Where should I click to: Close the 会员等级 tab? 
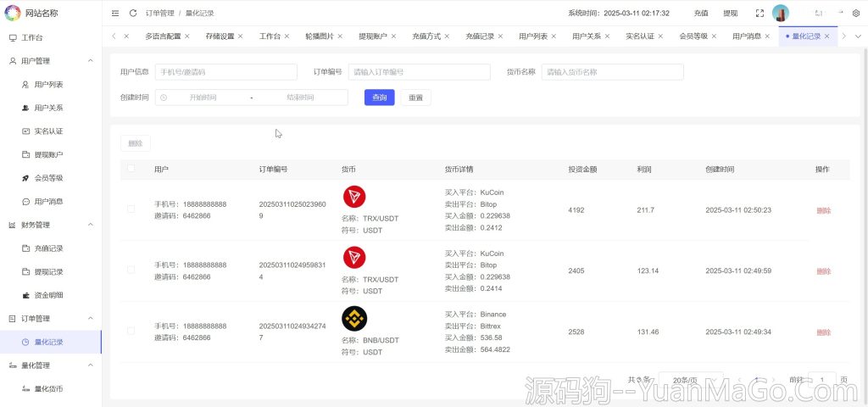[714, 36]
